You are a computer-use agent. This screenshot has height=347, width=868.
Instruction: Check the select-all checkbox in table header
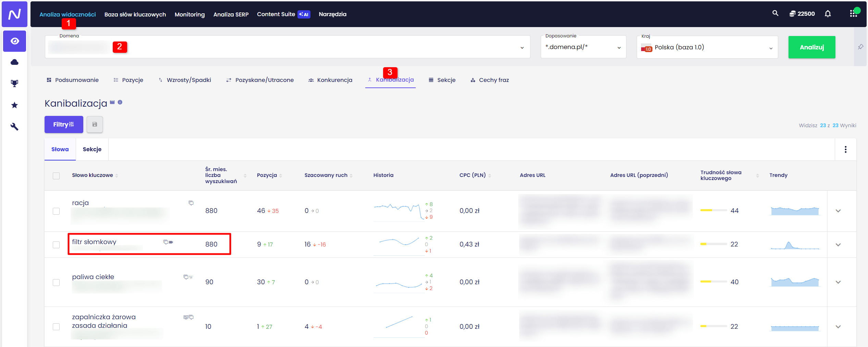[56, 176]
